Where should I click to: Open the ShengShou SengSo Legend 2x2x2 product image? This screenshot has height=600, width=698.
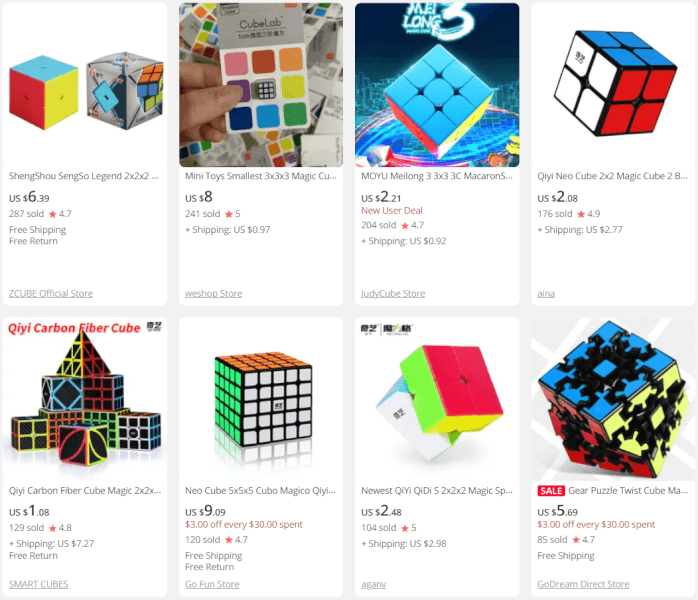pos(85,85)
